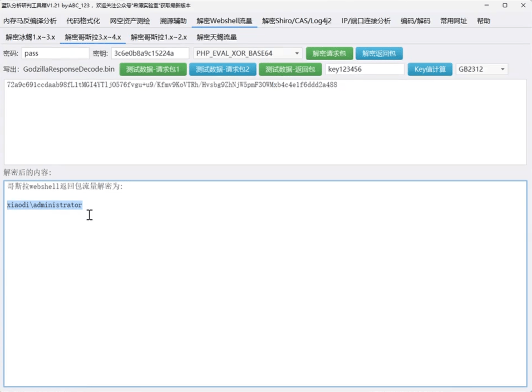Maximize the application window
Image resolution: width=532 pixels, height=392 pixels.
click(x=505, y=6)
